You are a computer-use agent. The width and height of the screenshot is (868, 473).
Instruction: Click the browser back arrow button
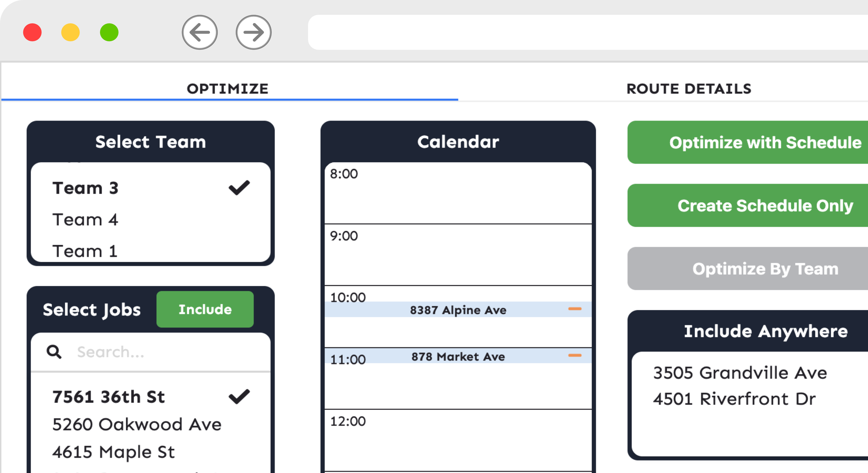(x=200, y=32)
